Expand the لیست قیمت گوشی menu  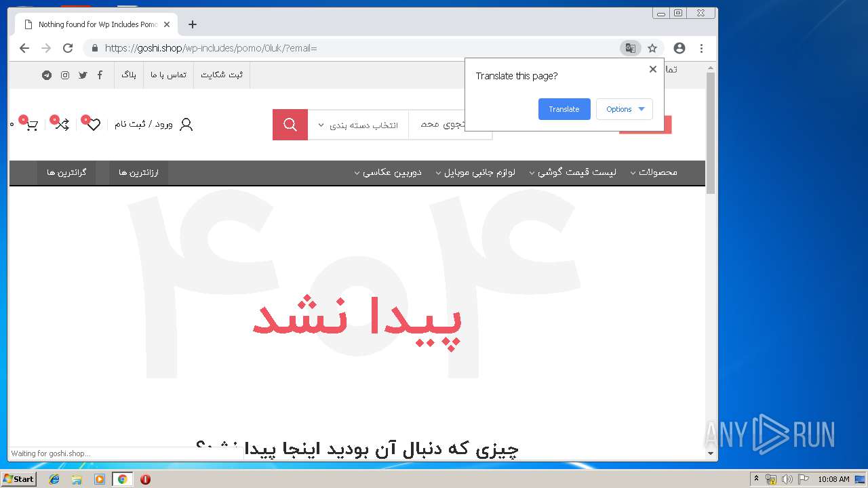click(574, 172)
